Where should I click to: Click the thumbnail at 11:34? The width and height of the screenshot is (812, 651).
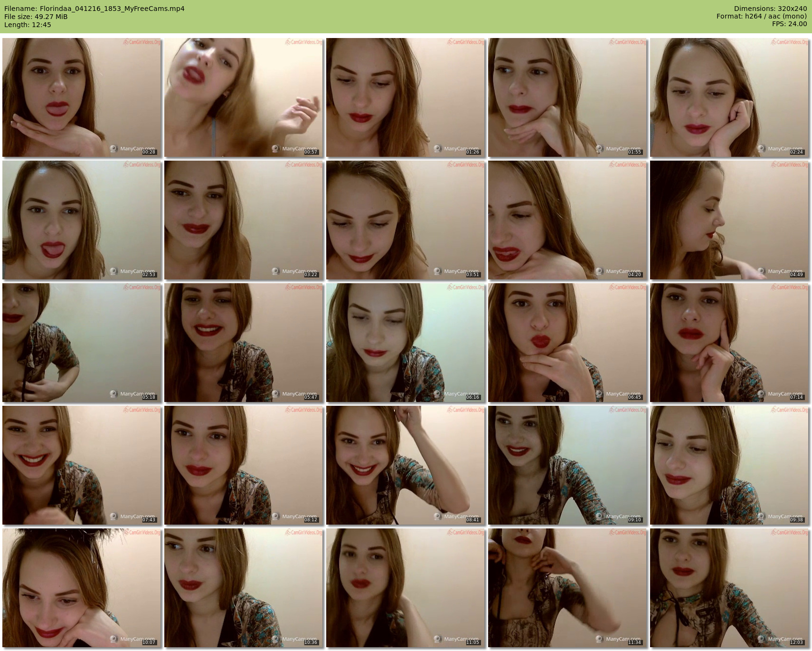coord(567,588)
